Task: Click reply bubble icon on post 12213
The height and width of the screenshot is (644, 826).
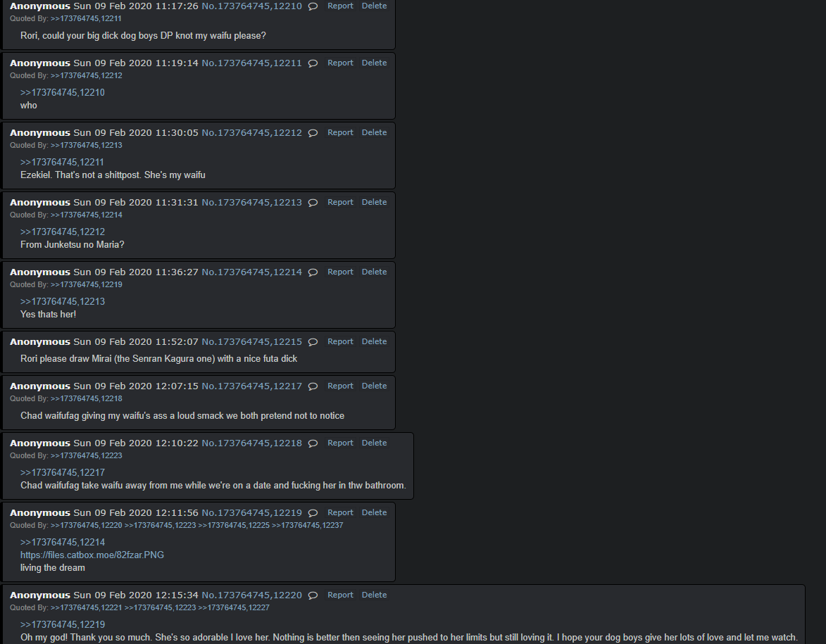Action: point(313,203)
